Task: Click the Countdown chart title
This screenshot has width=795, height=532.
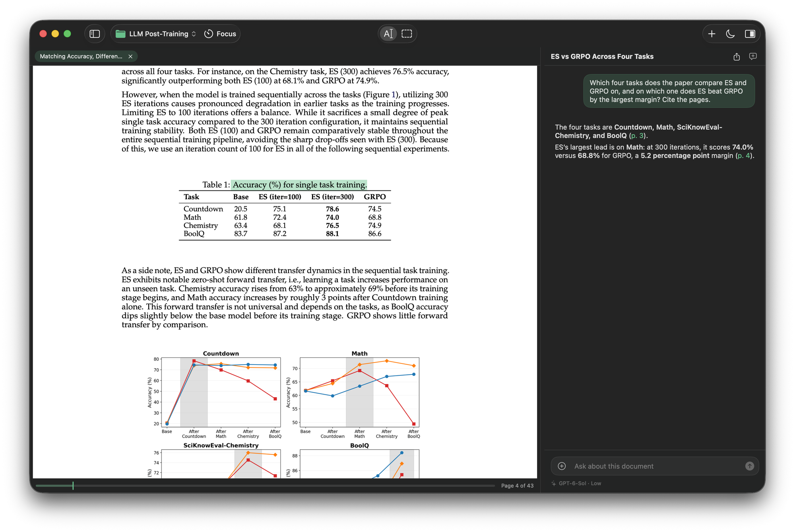Action: click(x=221, y=353)
